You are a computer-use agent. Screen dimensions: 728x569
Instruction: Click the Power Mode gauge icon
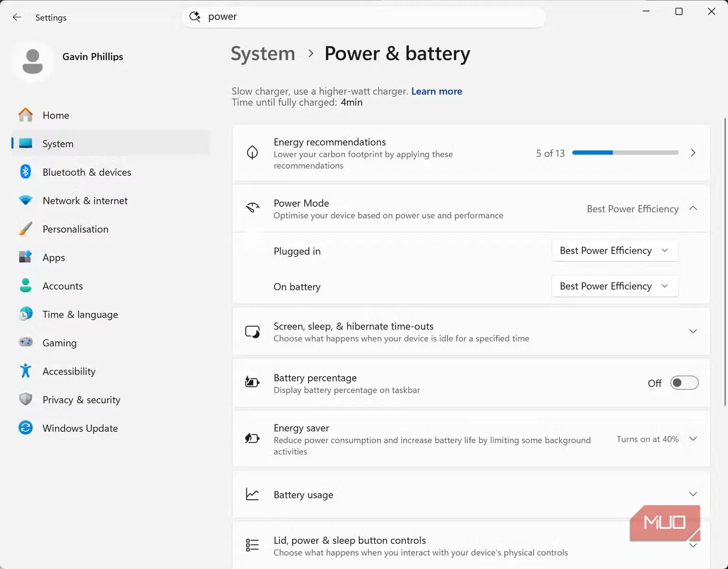click(253, 208)
